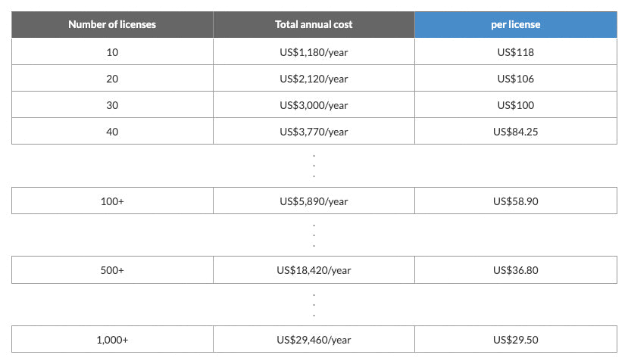This screenshot has height=364, width=628.
Task: Click the US$1,180/year cost cell
Action: click(314, 52)
